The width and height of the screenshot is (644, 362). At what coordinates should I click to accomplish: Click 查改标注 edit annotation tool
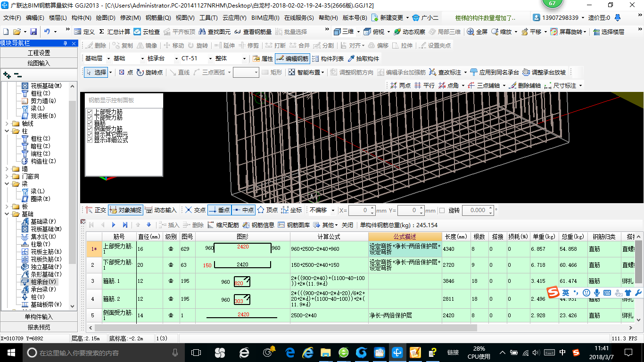point(445,72)
